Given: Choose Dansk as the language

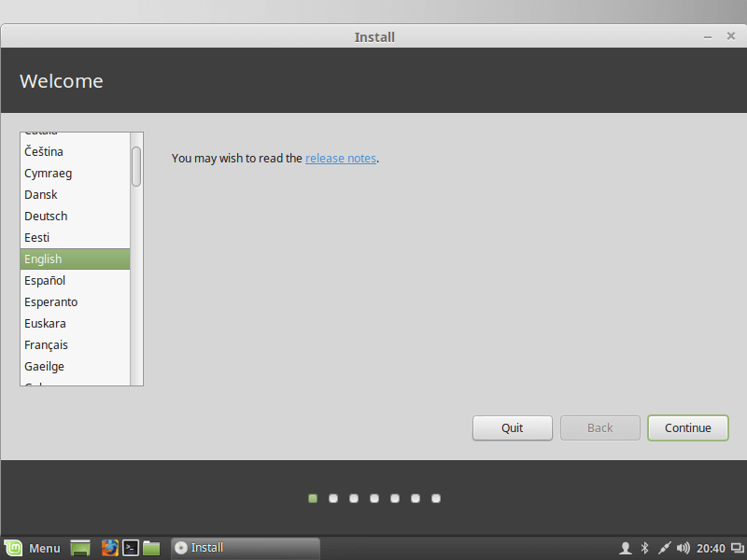Looking at the screenshot, I should (75, 194).
